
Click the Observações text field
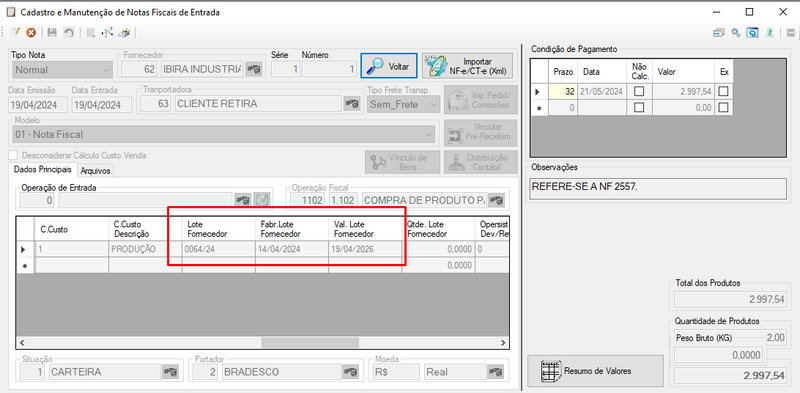coord(658,188)
